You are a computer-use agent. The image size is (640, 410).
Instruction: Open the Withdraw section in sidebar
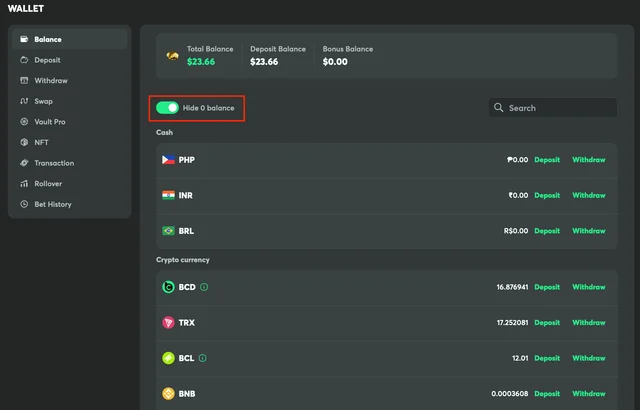(69, 80)
